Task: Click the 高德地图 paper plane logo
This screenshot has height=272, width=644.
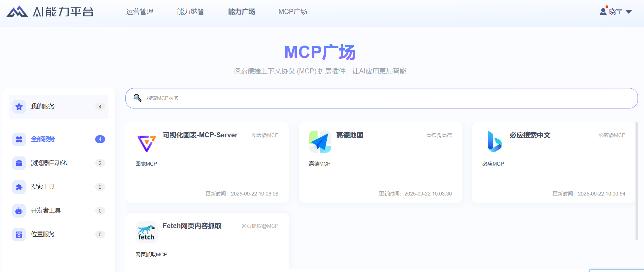Action: [x=320, y=142]
